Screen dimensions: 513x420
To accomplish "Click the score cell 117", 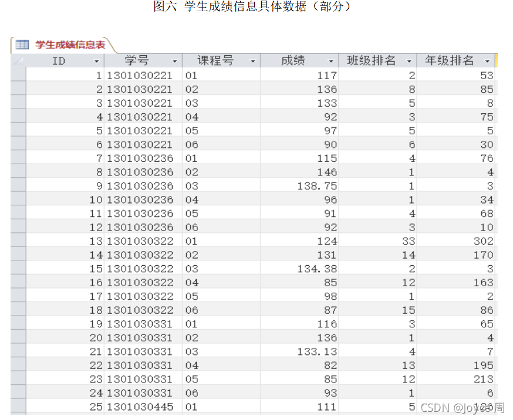I will coord(299,75).
